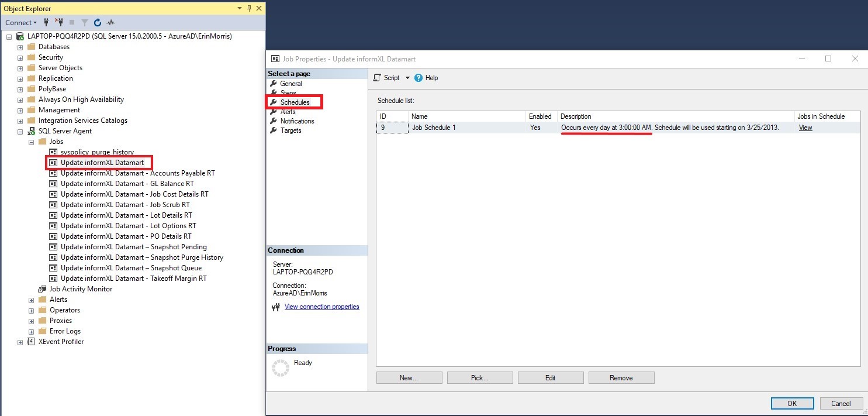Viewport: 868px width, 416px height.
Task: Collapse the SQL Server Agent node
Action: tap(20, 131)
